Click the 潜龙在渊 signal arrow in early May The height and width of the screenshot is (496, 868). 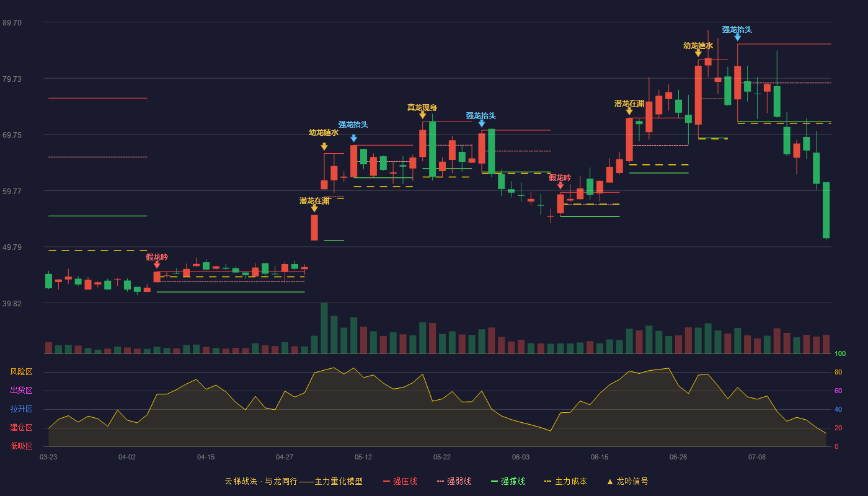(314, 208)
